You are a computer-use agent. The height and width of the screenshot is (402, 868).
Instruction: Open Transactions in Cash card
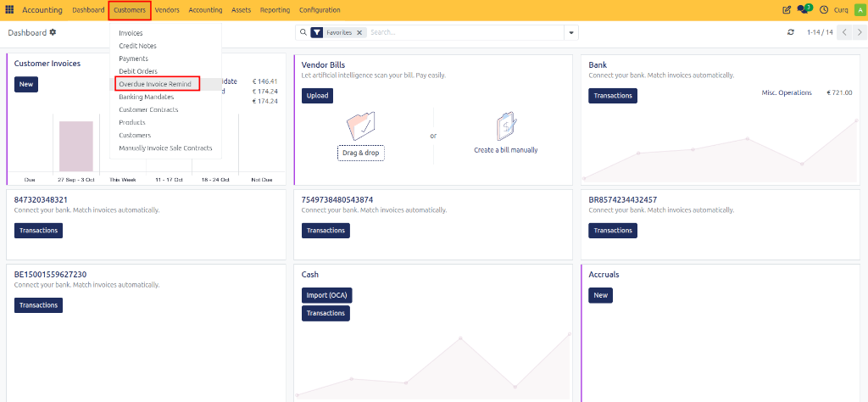coord(325,314)
